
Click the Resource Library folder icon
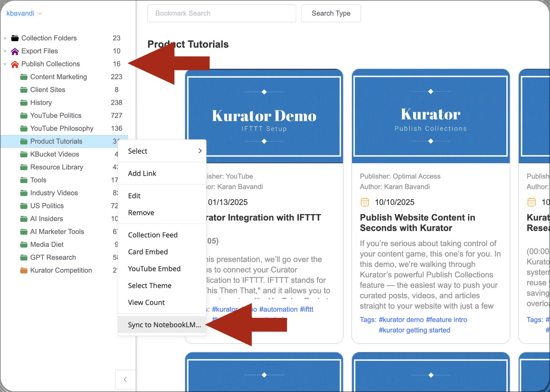point(24,167)
